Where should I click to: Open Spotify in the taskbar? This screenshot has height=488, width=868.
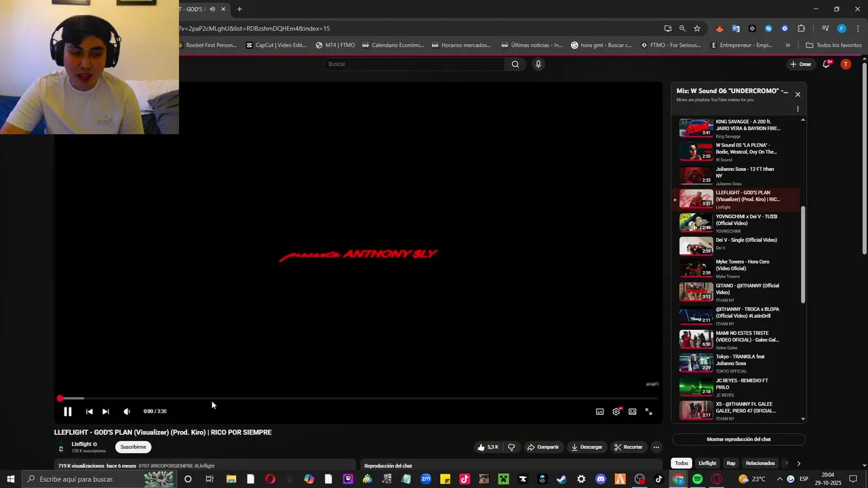click(x=698, y=479)
